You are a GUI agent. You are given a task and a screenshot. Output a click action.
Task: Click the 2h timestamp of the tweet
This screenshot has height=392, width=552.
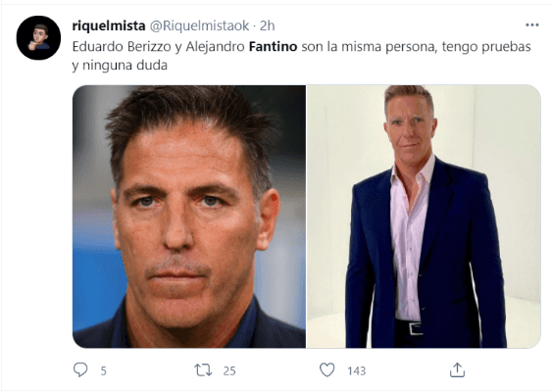(x=268, y=25)
